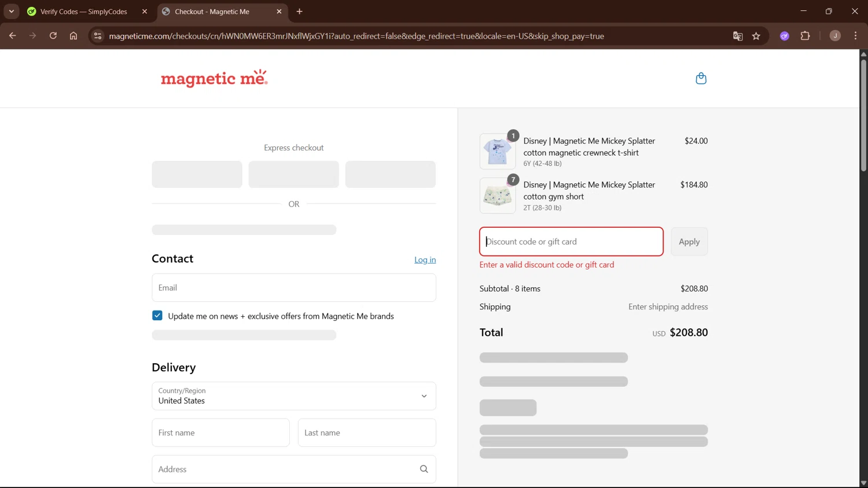Click the translate page icon

click(738, 36)
